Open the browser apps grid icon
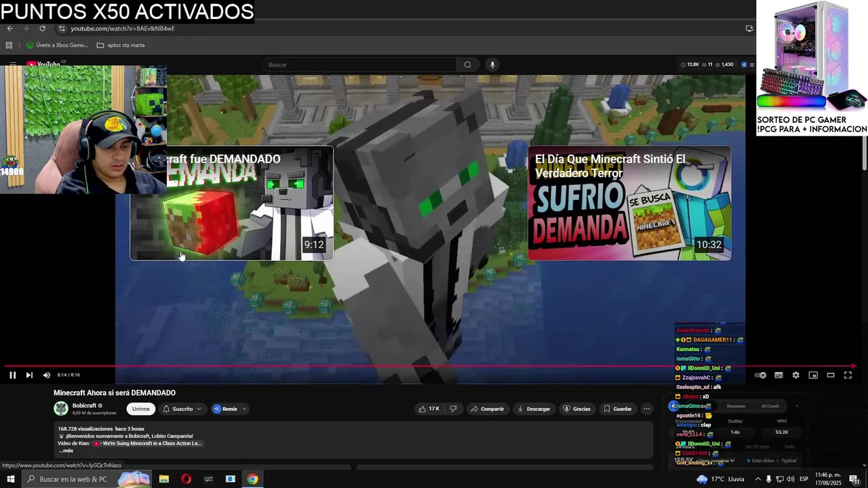The image size is (868, 488). pyautogui.click(x=9, y=45)
